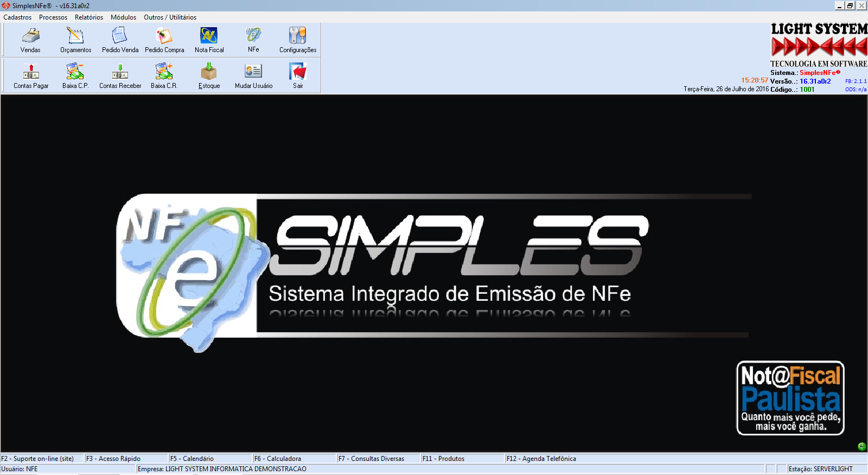Launch Pedido Venda from the toolbar

tap(120, 36)
